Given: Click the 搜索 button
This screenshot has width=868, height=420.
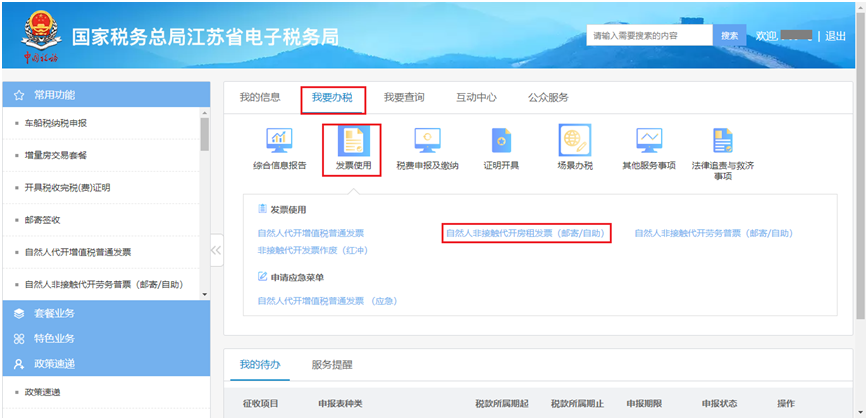Looking at the screenshot, I should pyautogui.click(x=730, y=36).
